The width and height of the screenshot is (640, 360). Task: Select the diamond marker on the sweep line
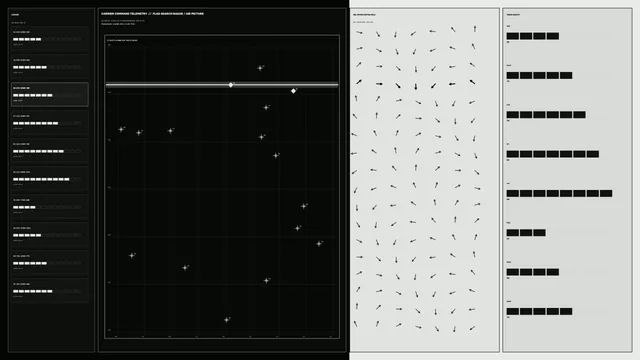[231, 85]
